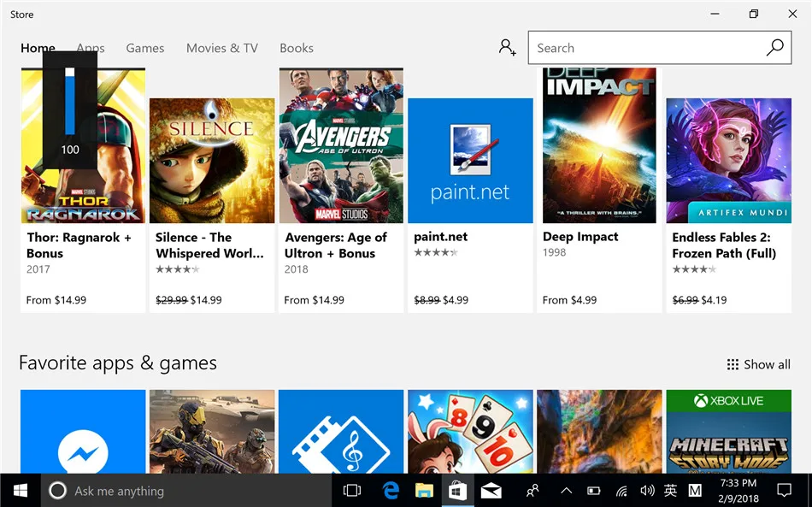Click Endless Fables 2: Frozen Path title

pos(724,245)
